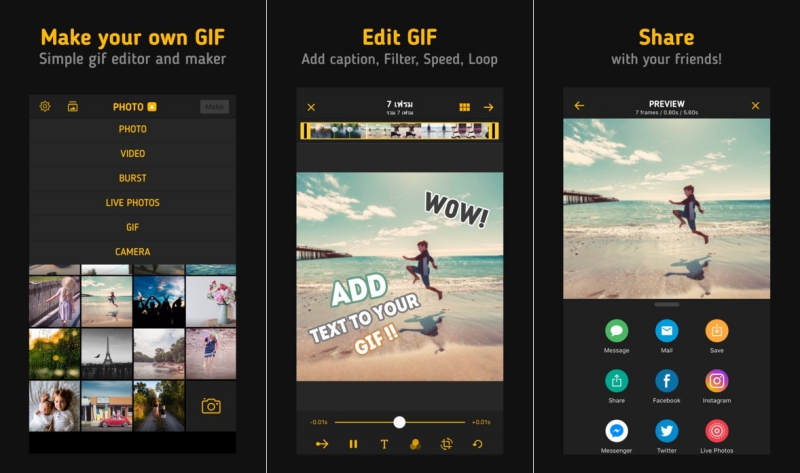Viewport: 800px width, 473px height.
Task: Pick BURST from the source dropdown list
Action: click(132, 178)
